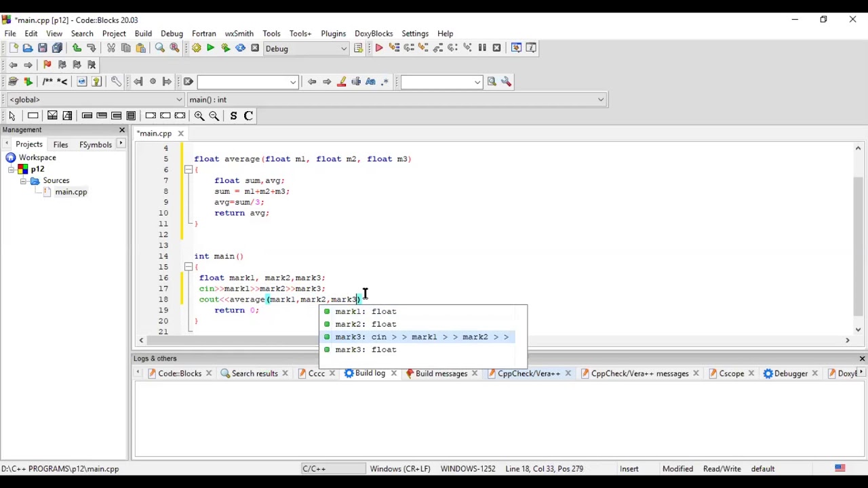Screen dimensions: 868x488
Task: Click the Build and run icon
Action: 226,48
